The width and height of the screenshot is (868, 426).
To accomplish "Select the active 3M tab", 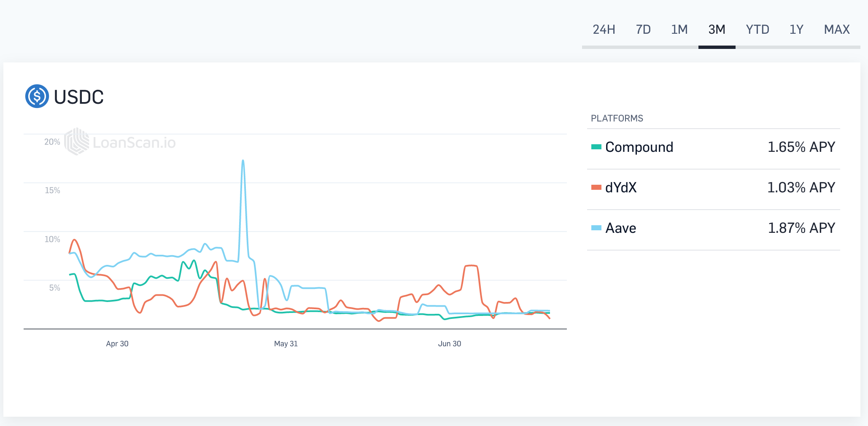I will point(717,30).
